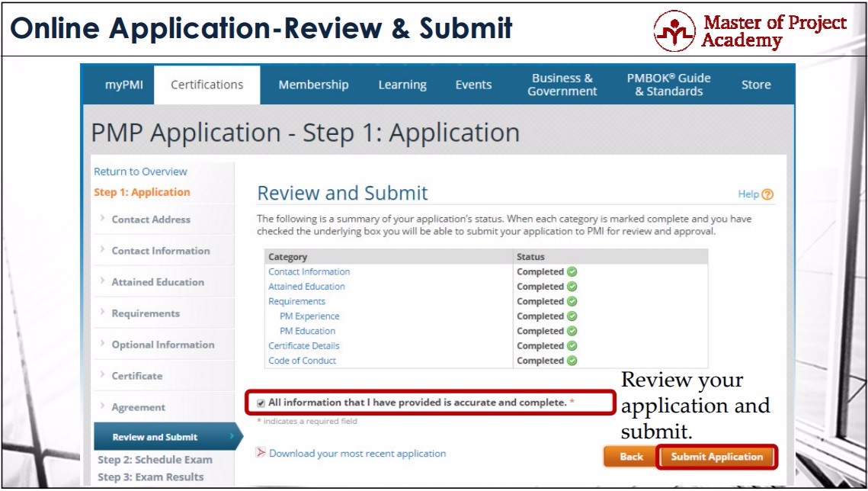Expand chevron beside sidebar Requirements
Image resolution: width=868 pixels, height=491 pixels.
tap(102, 312)
